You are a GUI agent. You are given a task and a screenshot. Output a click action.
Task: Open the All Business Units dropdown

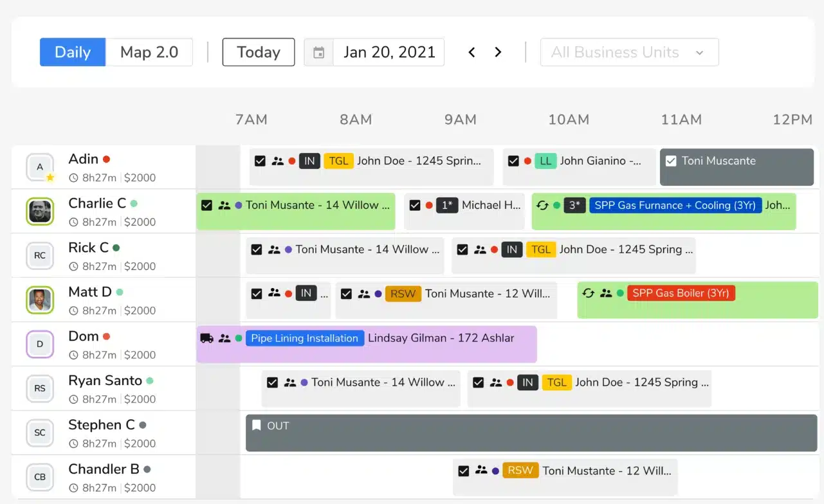click(628, 52)
